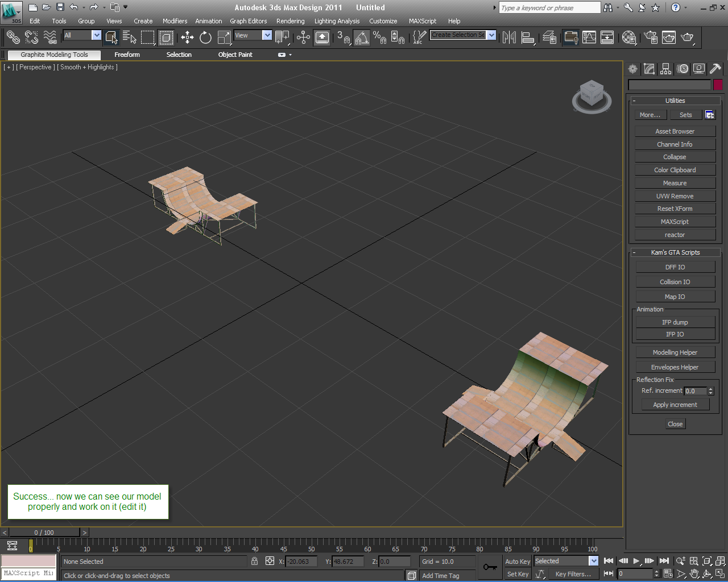Select the Select and Scale tool

pos(224,38)
